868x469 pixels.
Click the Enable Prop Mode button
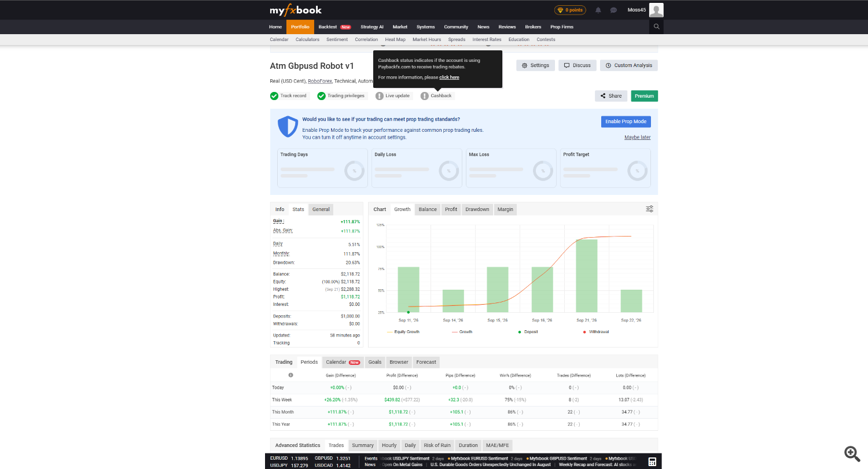(x=626, y=121)
